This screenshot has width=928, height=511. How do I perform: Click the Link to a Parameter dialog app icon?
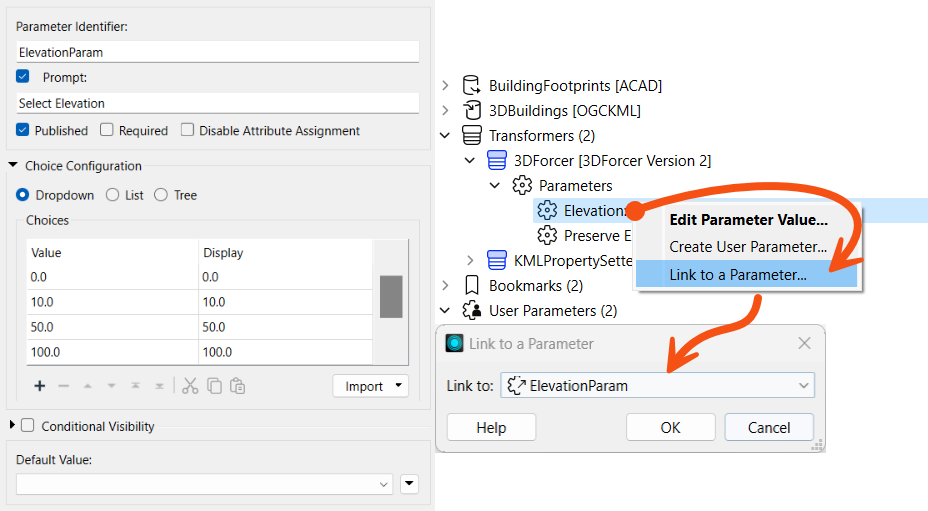pos(455,343)
